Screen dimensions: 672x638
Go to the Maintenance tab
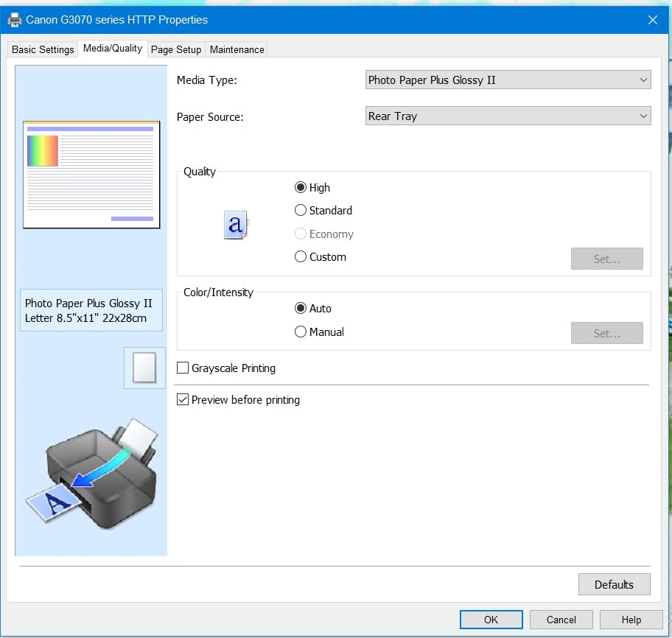point(237,49)
